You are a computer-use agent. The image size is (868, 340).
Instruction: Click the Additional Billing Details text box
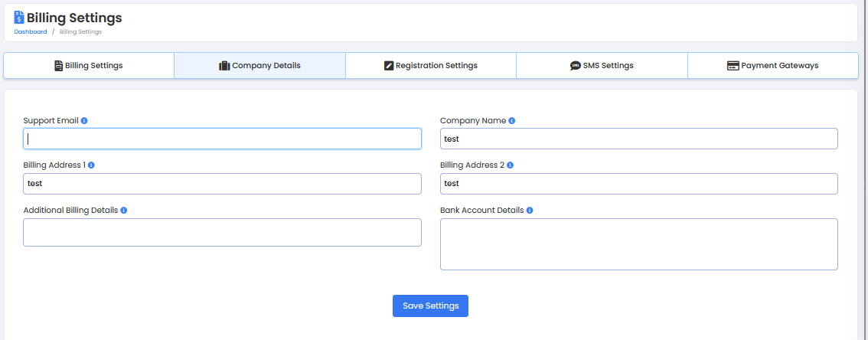tap(222, 233)
